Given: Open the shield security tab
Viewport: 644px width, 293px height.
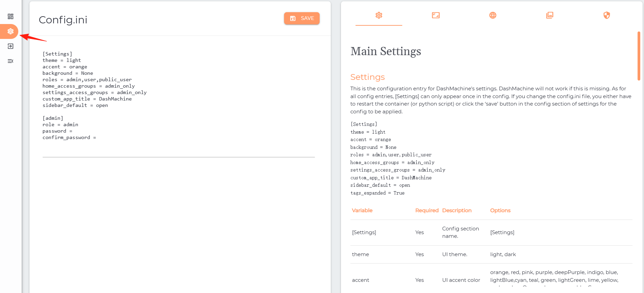Looking at the screenshot, I should pyautogui.click(x=606, y=15).
